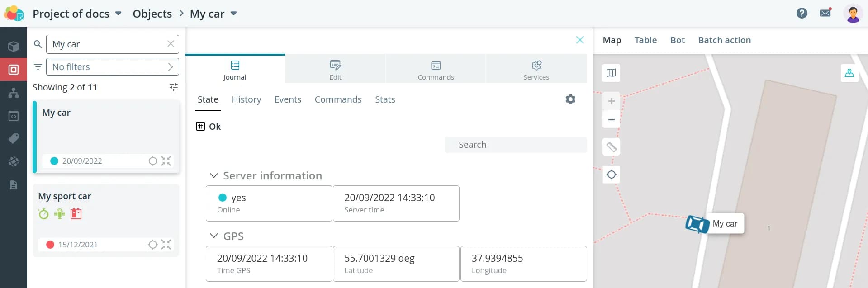Open the Commands panel tab

click(x=435, y=69)
